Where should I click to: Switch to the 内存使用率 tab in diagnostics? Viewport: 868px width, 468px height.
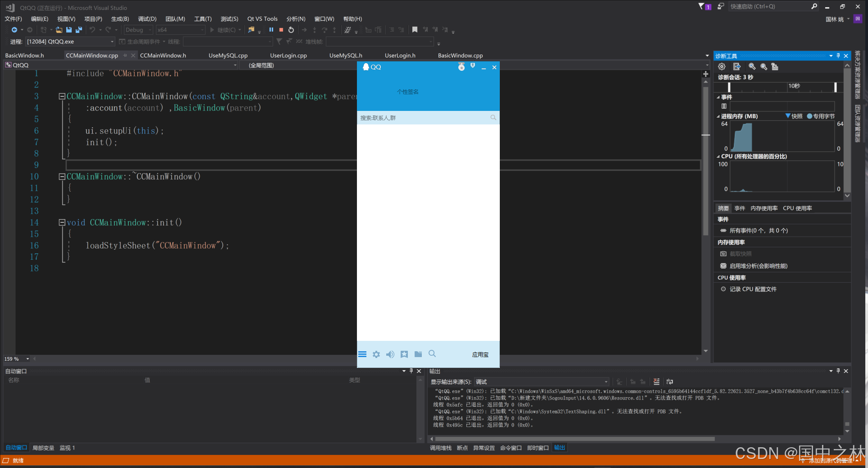(764, 208)
